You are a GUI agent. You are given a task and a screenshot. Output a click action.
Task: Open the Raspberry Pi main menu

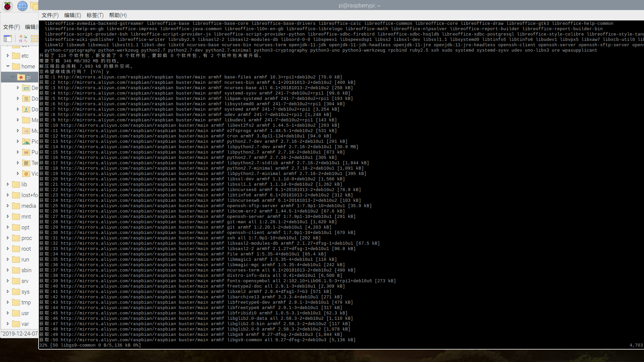[7, 6]
